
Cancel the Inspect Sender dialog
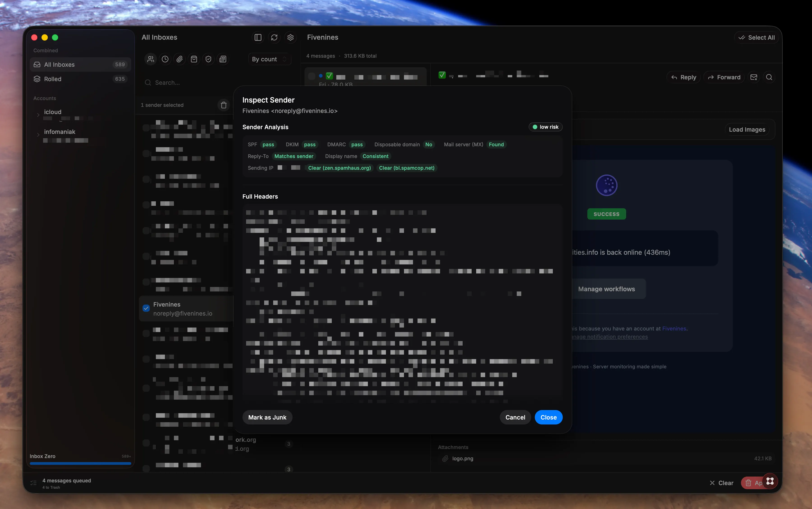515,417
